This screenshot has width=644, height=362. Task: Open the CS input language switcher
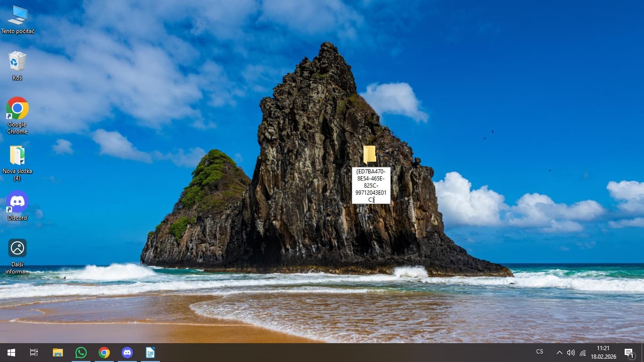(x=540, y=352)
